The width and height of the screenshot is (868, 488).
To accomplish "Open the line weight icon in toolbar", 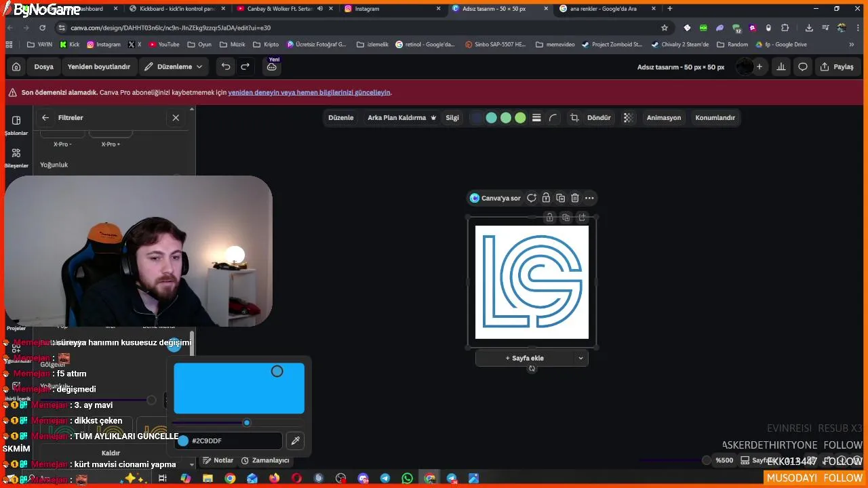I will [536, 117].
